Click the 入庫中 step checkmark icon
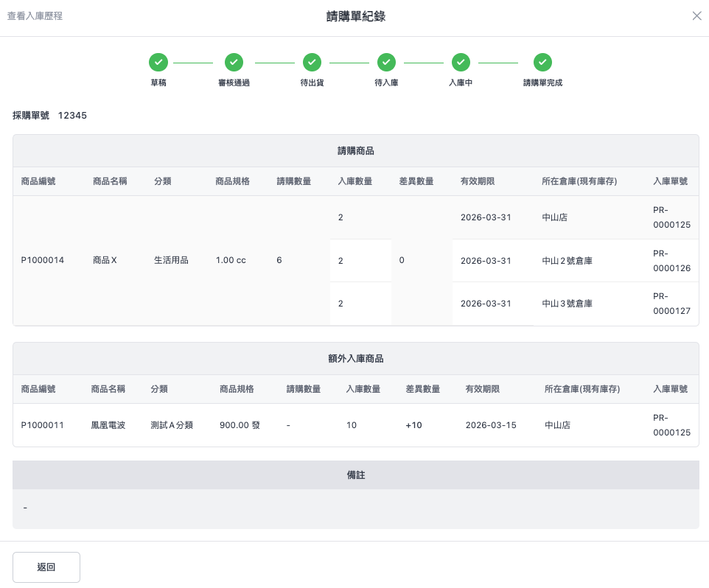 click(x=461, y=63)
